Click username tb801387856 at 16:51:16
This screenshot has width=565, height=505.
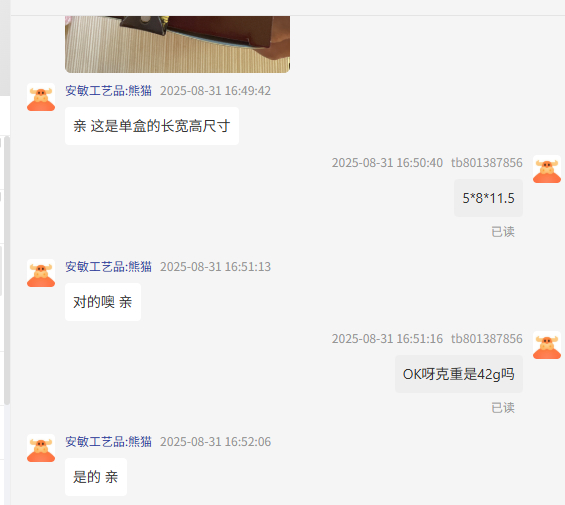tap(486, 339)
